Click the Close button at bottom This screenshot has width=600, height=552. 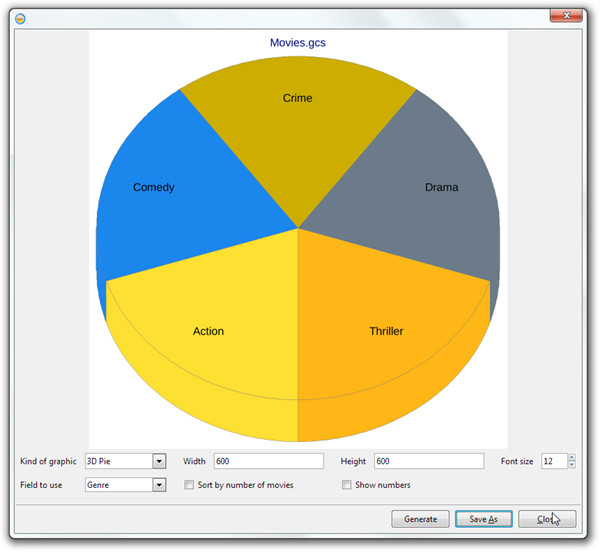pos(547,519)
